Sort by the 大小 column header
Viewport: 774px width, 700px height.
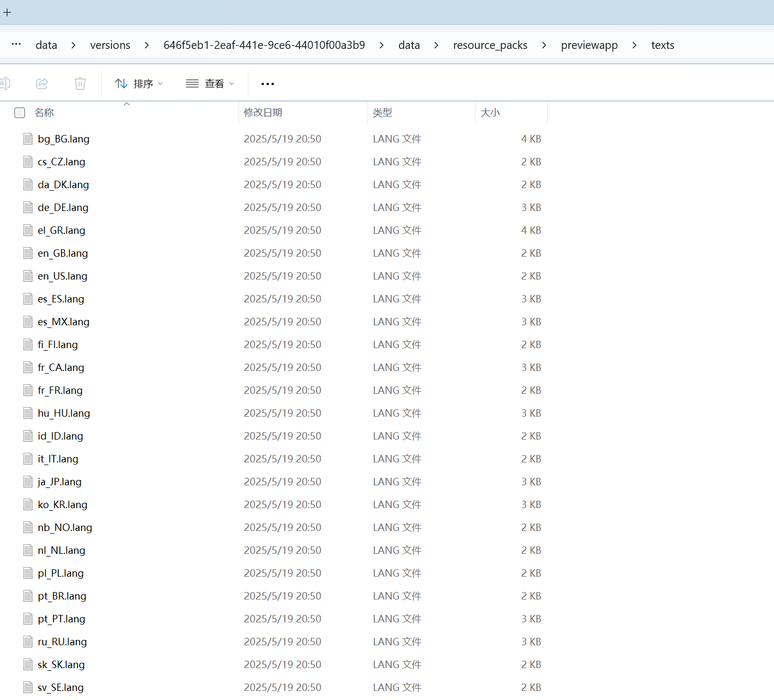[490, 113]
